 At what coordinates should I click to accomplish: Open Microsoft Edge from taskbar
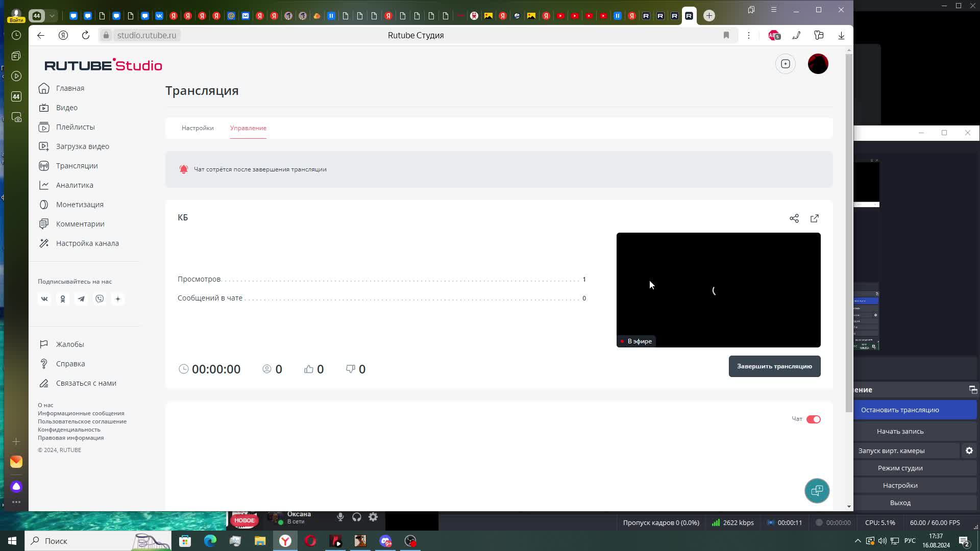pyautogui.click(x=210, y=541)
